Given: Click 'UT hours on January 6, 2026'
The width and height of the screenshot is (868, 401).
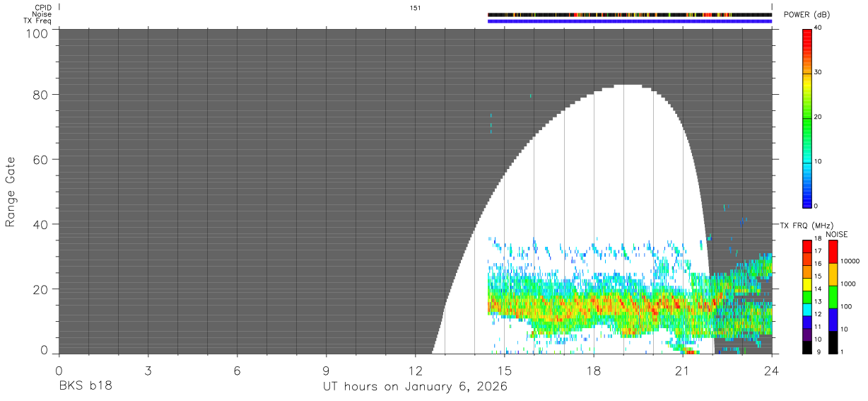Looking at the screenshot, I should [415, 387].
